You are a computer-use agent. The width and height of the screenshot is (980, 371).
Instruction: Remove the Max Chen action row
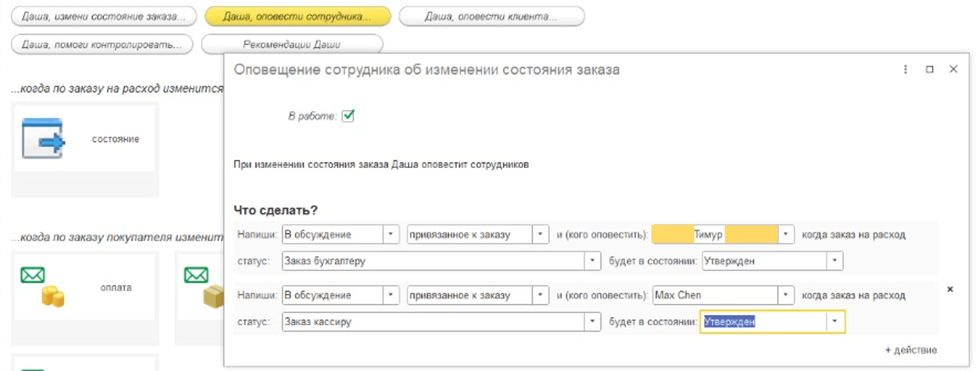pos(949,289)
